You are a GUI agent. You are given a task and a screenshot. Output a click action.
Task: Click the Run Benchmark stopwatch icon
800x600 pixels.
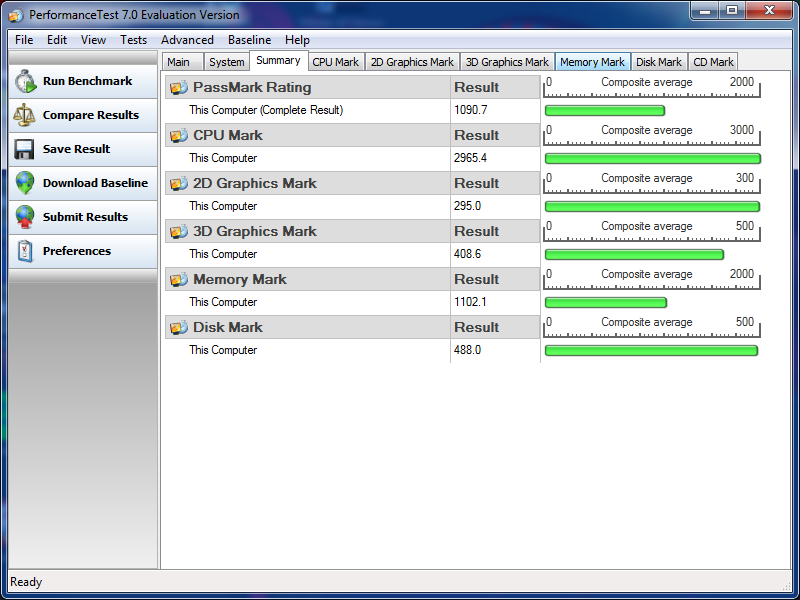(x=25, y=82)
